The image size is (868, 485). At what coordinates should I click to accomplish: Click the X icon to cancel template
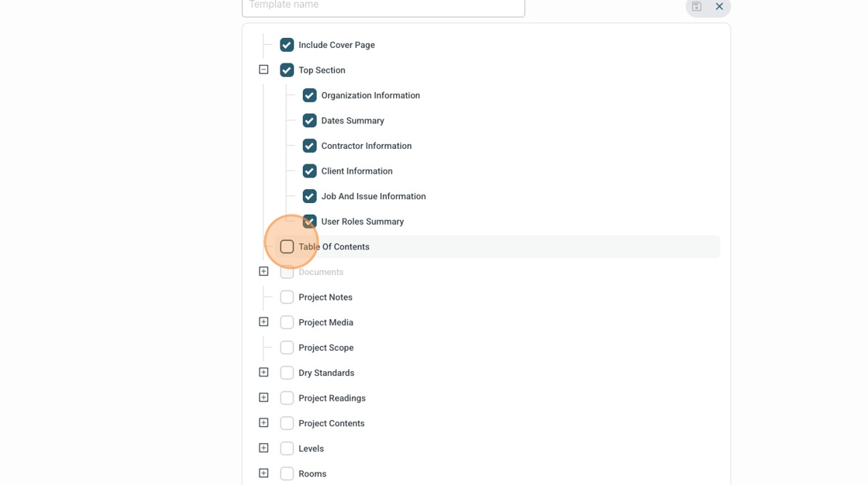(719, 6)
